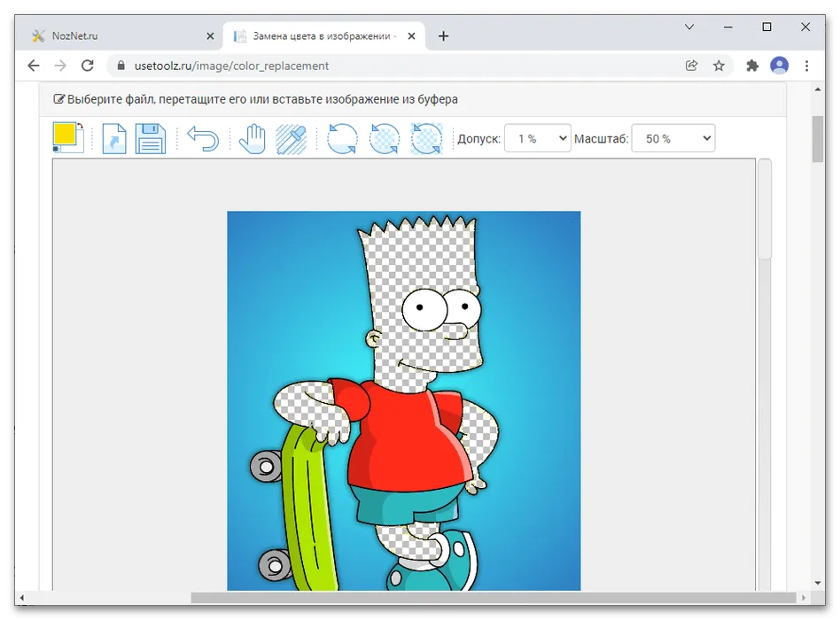Select the plain color replacement mode icon

tap(342, 139)
